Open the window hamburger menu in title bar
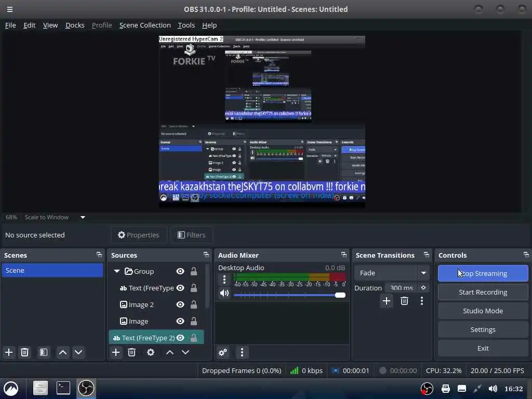532x399 pixels. click(10, 9)
